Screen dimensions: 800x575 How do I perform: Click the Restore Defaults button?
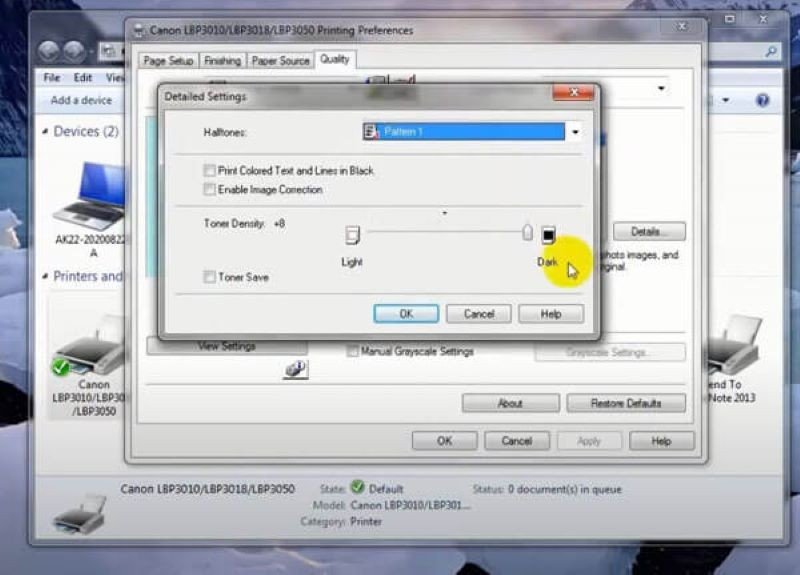click(625, 403)
